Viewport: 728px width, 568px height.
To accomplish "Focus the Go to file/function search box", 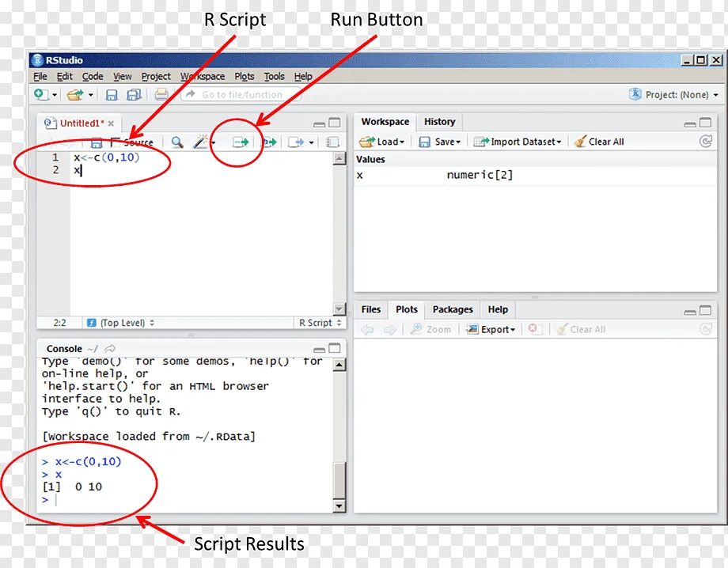I will pos(241,95).
